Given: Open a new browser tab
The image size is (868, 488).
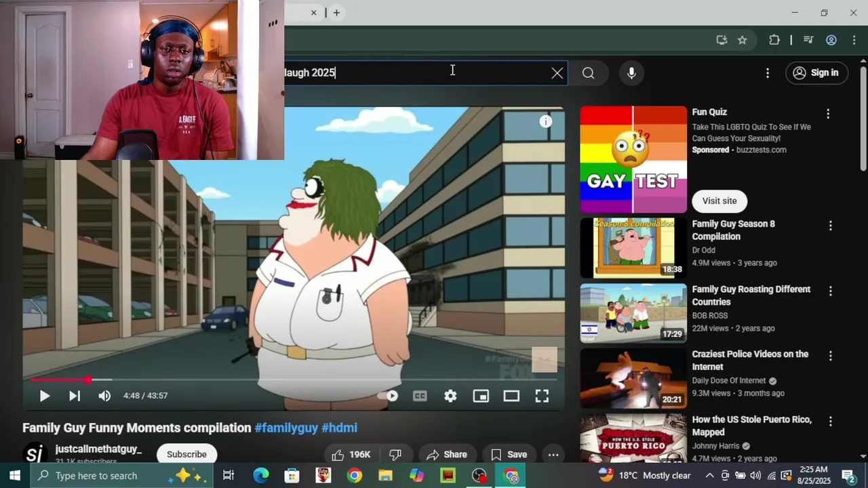Looking at the screenshot, I should (336, 13).
